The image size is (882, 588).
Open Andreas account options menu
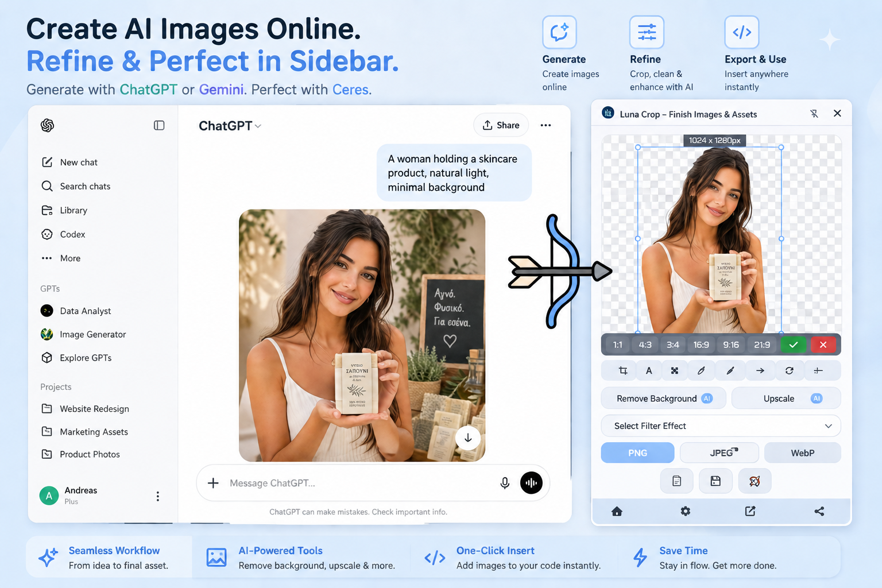158,496
